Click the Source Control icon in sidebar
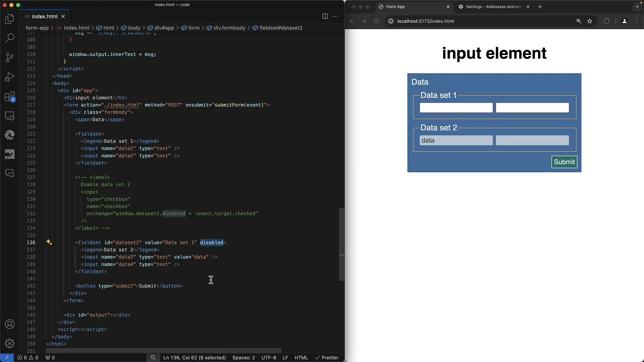Image resolution: width=644 pixels, height=362 pixels. [10, 57]
